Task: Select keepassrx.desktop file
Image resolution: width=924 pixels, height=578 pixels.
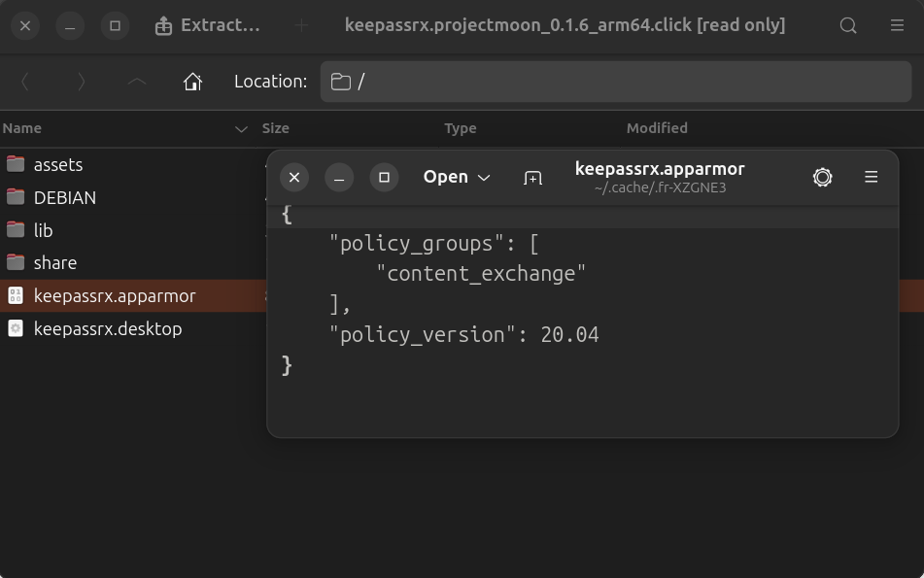Action: [x=107, y=328]
